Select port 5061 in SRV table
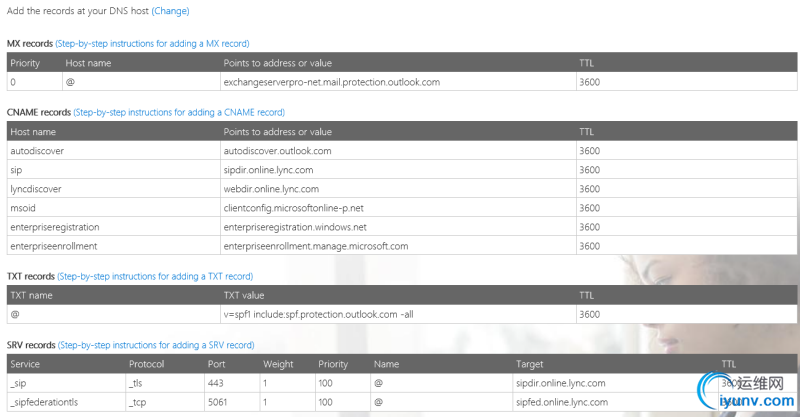The height and width of the screenshot is (417, 800). pos(217,402)
